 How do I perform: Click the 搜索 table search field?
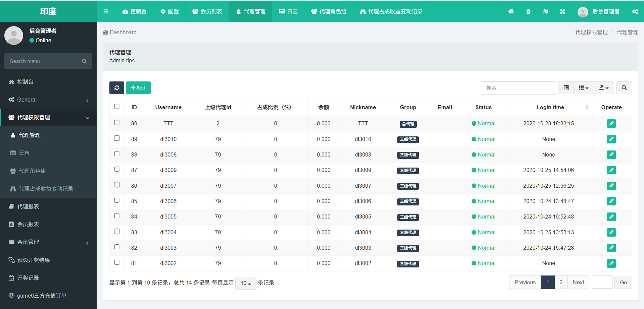tap(518, 88)
